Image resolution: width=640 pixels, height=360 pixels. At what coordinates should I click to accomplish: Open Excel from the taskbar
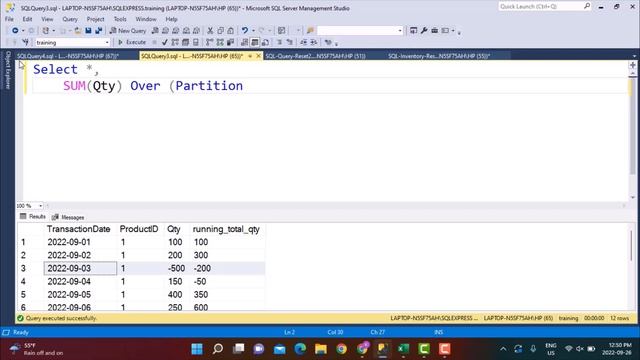click(x=403, y=349)
